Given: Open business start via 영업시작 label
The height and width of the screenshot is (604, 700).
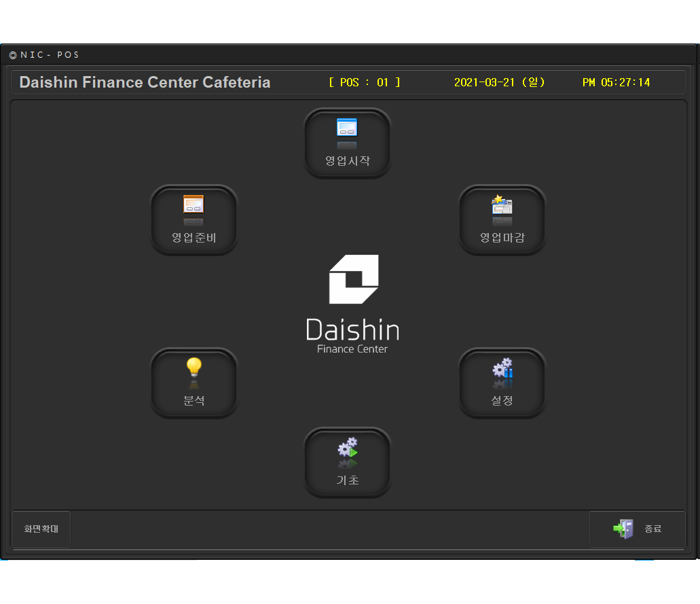Looking at the screenshot, I should [347, 161].
